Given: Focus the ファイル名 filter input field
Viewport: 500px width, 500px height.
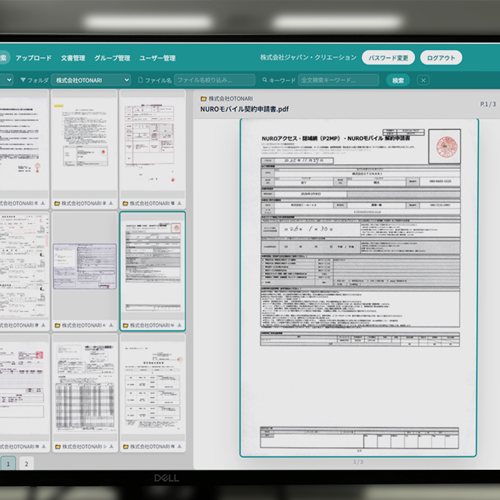Looking at the screenshot, I should tap(215, 80).
